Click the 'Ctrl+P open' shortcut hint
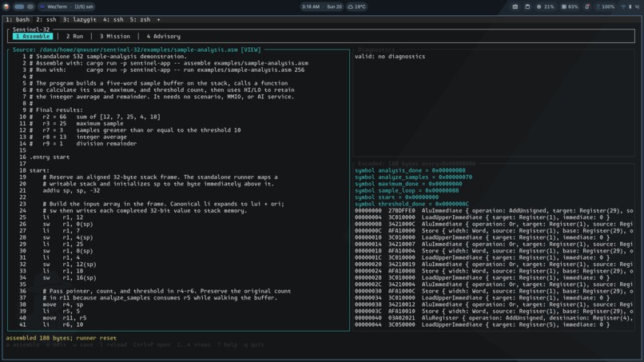Screen dimensions: 644x362 [152, 344]
